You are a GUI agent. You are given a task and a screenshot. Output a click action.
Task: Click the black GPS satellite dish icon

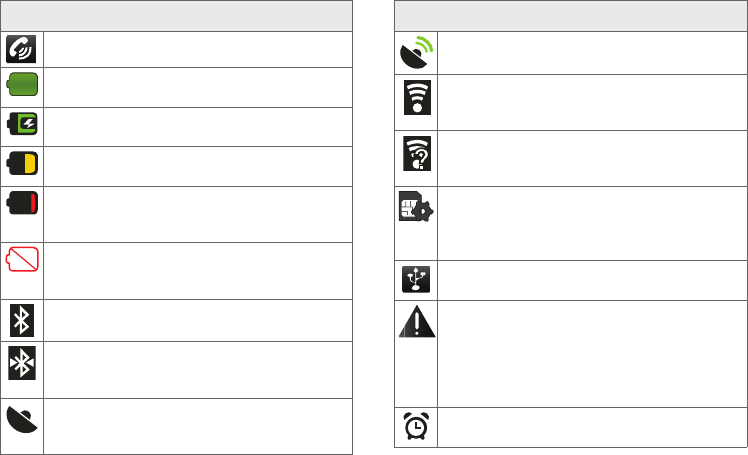22,420
